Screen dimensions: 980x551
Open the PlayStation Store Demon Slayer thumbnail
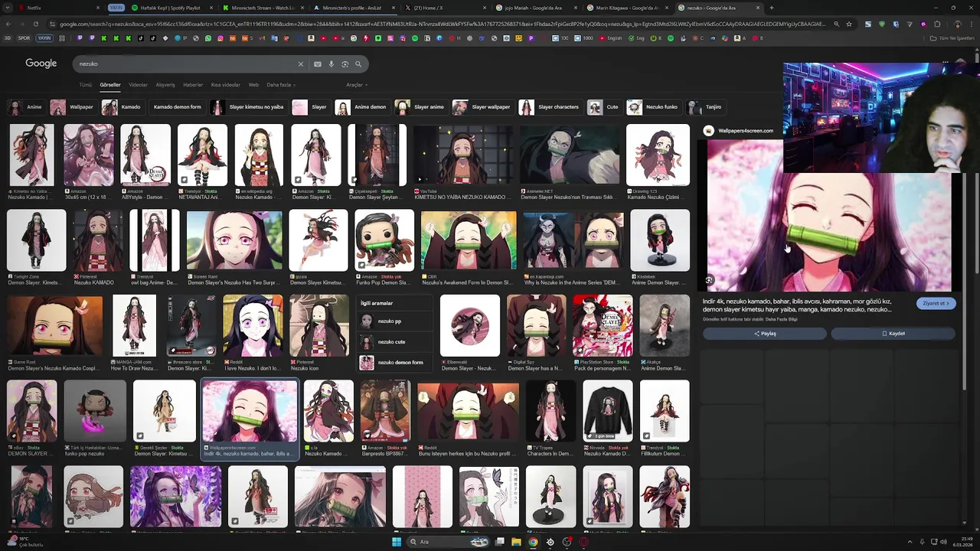(x=603, y=326)
